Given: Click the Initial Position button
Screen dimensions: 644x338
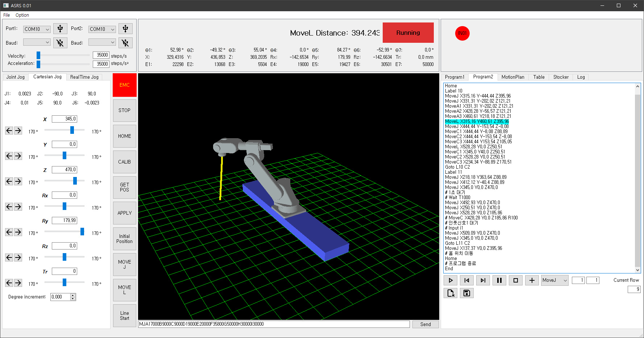Looking at the screenshot, I should (x=125, y=239).
